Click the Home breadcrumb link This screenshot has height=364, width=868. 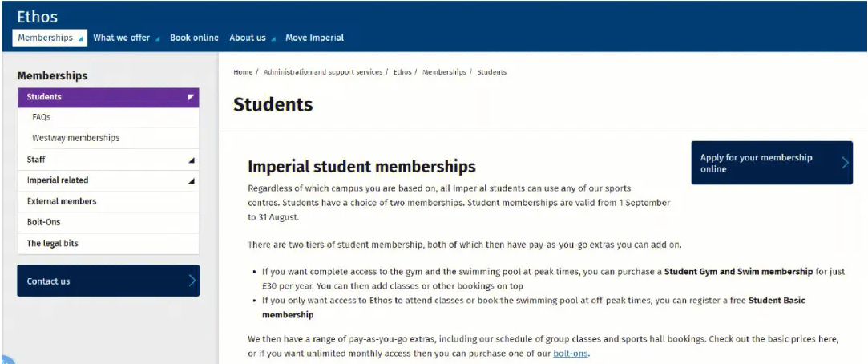(243, 72)
